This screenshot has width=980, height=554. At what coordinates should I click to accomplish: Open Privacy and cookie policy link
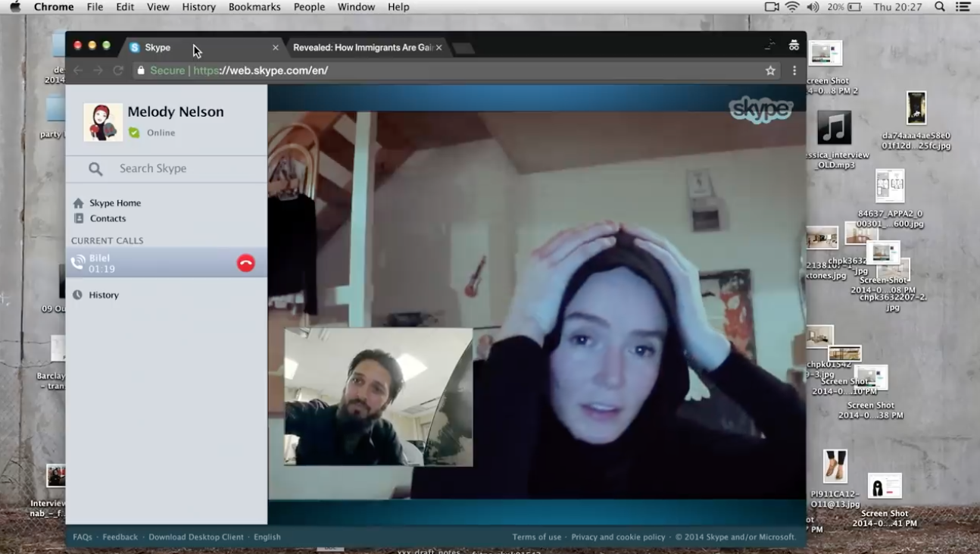click(x=618, y=537)
